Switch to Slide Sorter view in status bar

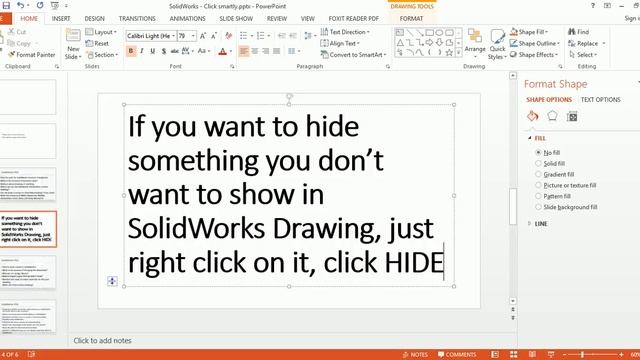pyautogui.click(x=513, y=354)
